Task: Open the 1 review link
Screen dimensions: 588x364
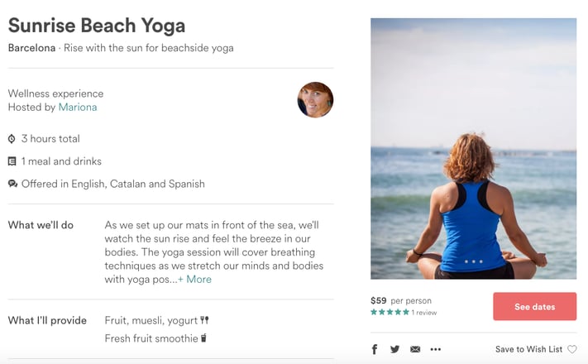Action: click(x=424, y=313)
